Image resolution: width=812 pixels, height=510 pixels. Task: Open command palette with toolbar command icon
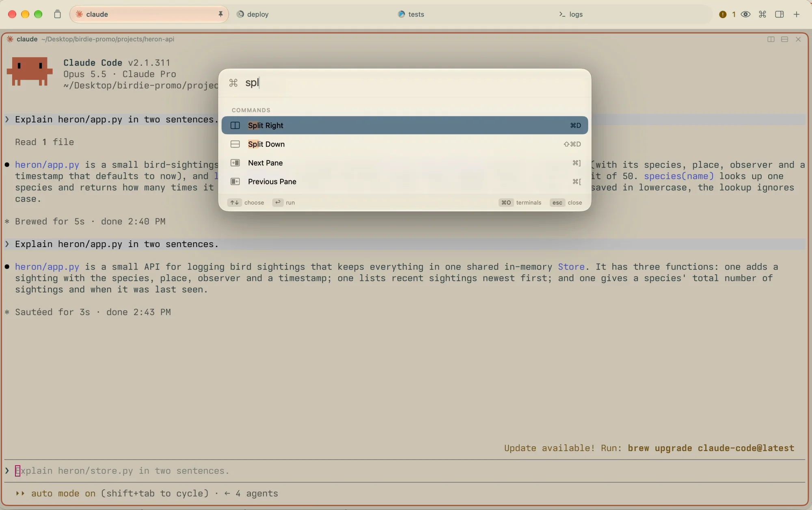pos(762,14)
